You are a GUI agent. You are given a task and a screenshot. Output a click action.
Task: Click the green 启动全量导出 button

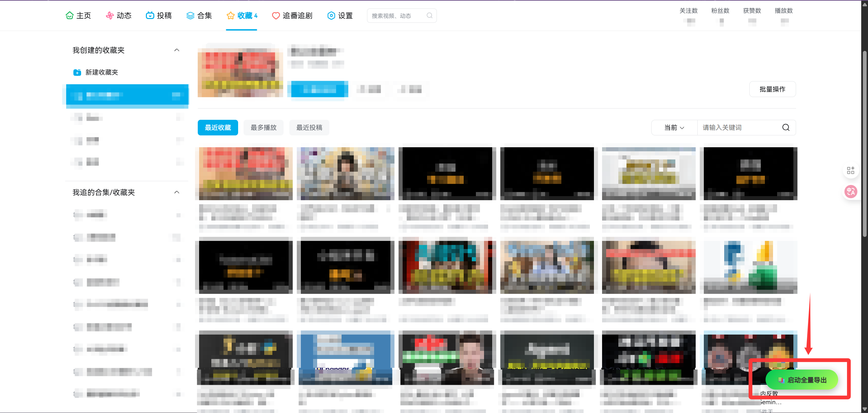coord(802,380)
